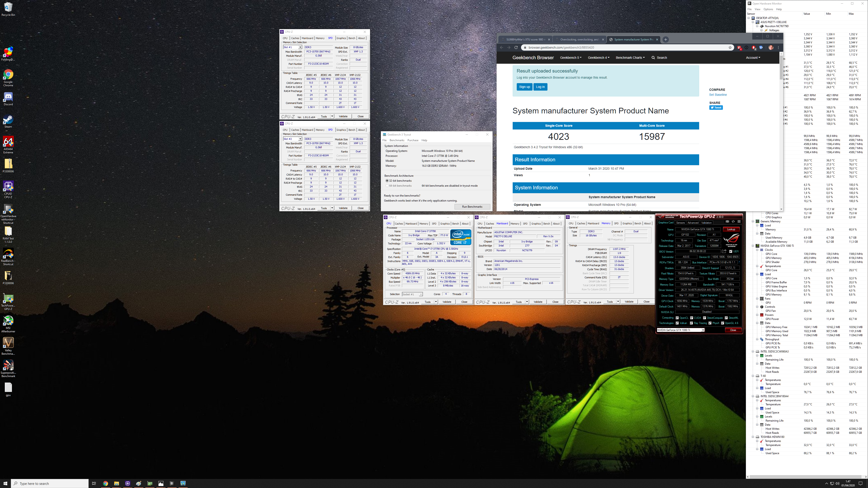Viewport: 868px width, 488px height.
Task: Open the Benchmarks menu in Geekbench 3
Action: click(x=397, y=140)
